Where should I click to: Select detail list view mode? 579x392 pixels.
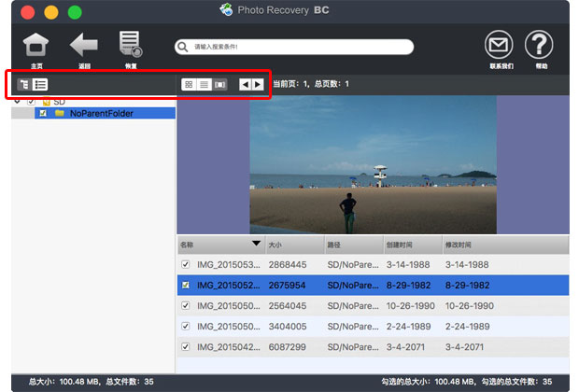coord(205,85)
